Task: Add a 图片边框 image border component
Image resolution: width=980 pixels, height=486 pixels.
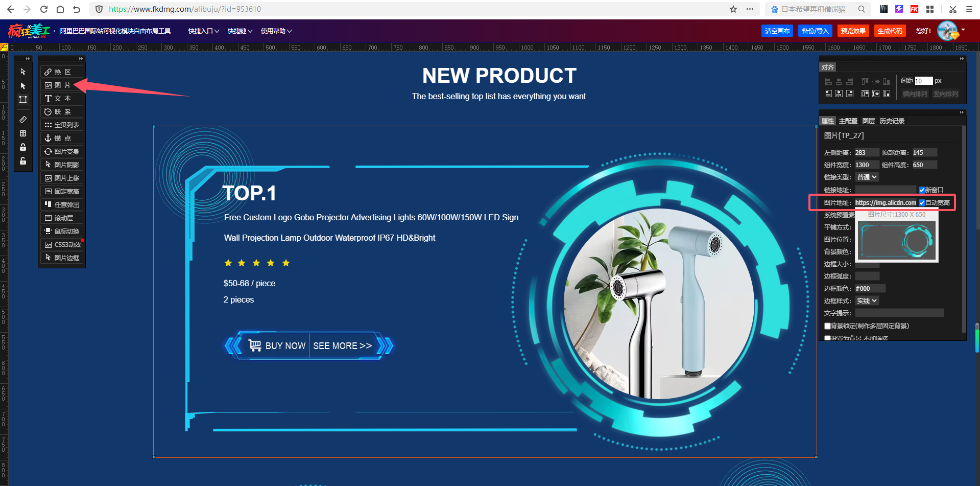Action: click(x=62, y=258)
